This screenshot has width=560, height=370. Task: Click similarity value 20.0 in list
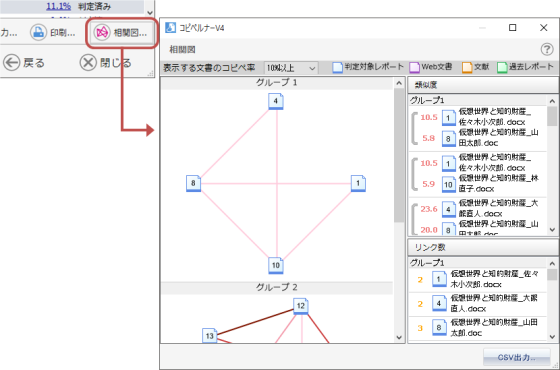point(429,230)
